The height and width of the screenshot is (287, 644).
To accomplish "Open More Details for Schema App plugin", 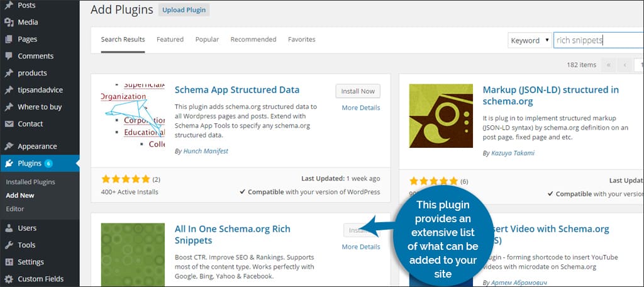I will [x=361, y=108].
